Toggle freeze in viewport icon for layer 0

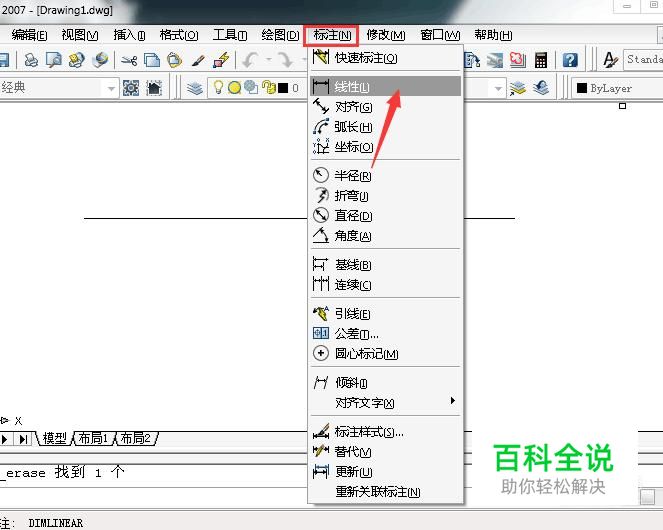(251, 88)
